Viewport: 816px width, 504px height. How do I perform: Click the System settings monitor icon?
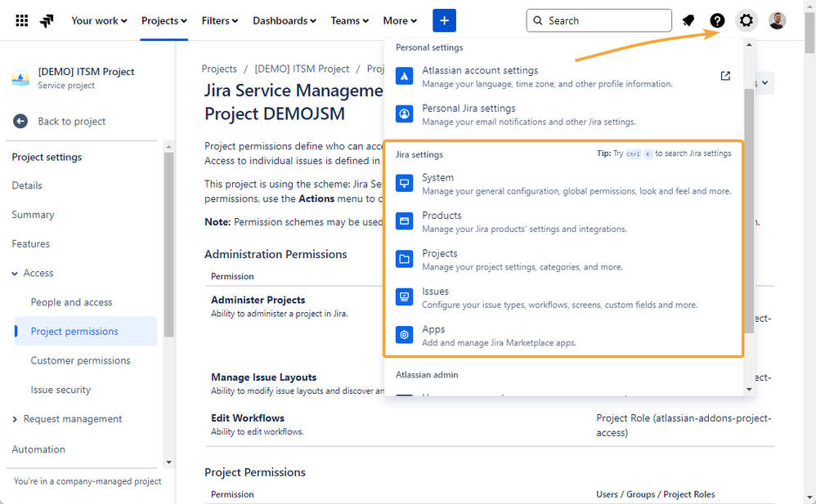pyautogui.click(x=405, y=183)
